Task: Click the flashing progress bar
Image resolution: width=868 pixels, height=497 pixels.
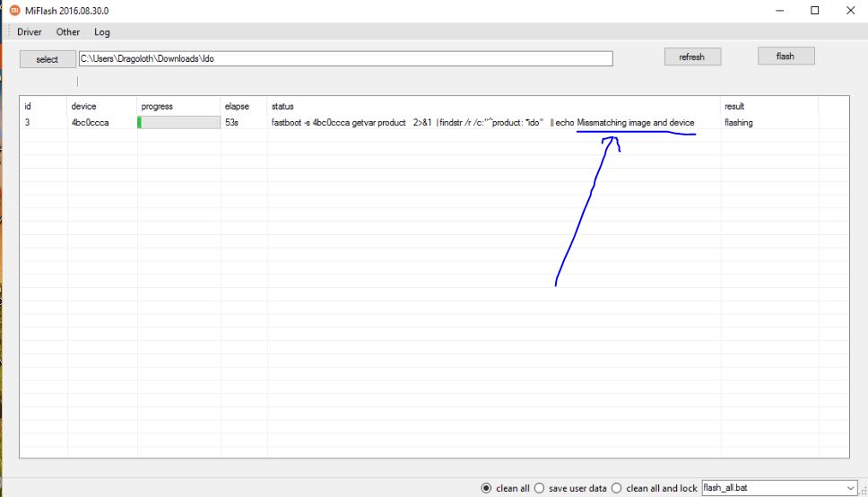Action: [178, 122]
